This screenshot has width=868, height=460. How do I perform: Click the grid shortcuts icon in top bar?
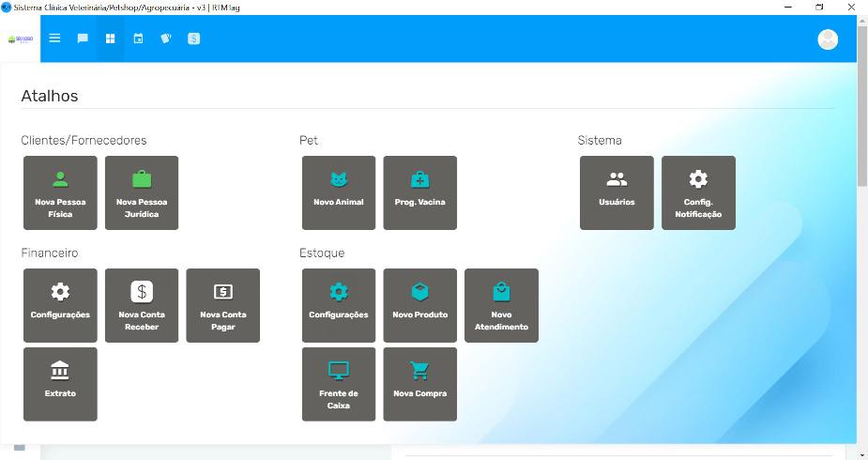click(110, 38)
